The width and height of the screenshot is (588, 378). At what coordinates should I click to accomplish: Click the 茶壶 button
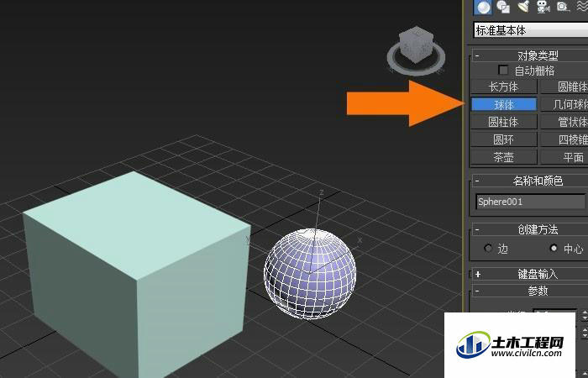tap(504, 157)
